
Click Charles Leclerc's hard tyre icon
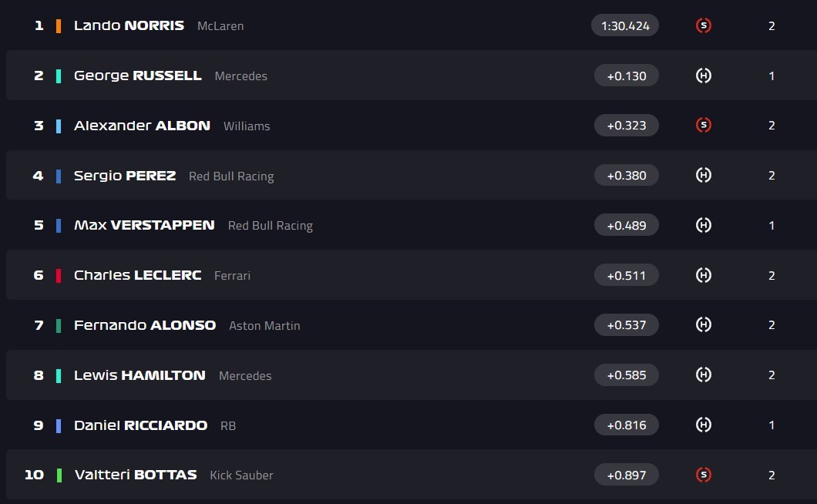pos(703,275)
